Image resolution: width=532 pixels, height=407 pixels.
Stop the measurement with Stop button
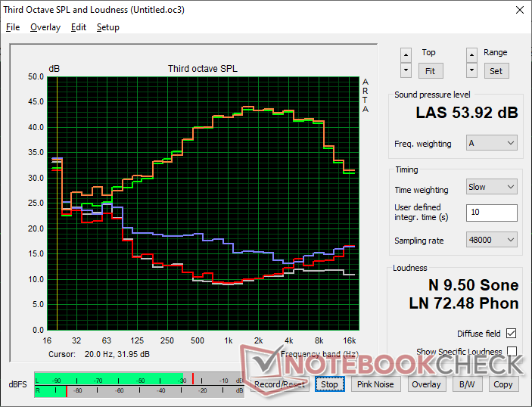coord(329,384)
